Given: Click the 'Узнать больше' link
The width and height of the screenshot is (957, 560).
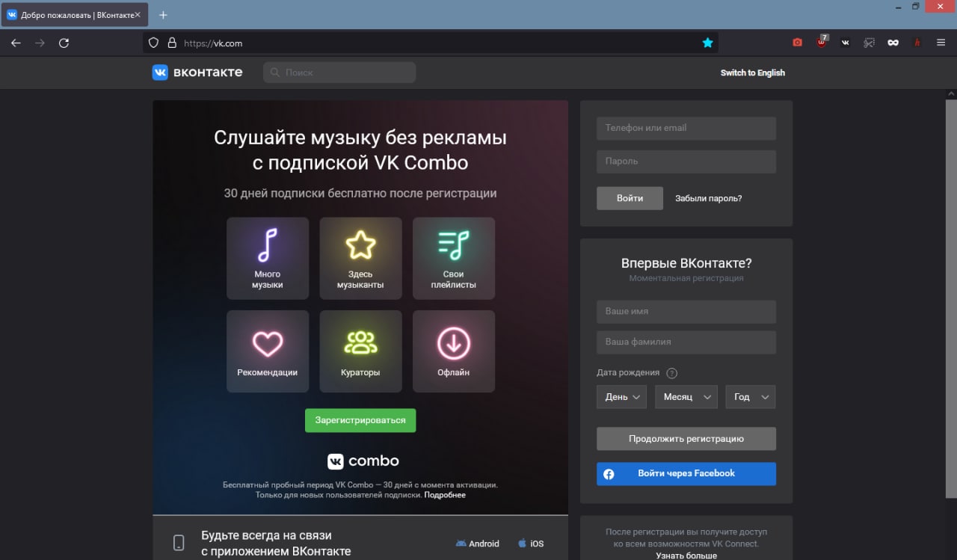Looking at the screenshot, I should tap(686, 556).
